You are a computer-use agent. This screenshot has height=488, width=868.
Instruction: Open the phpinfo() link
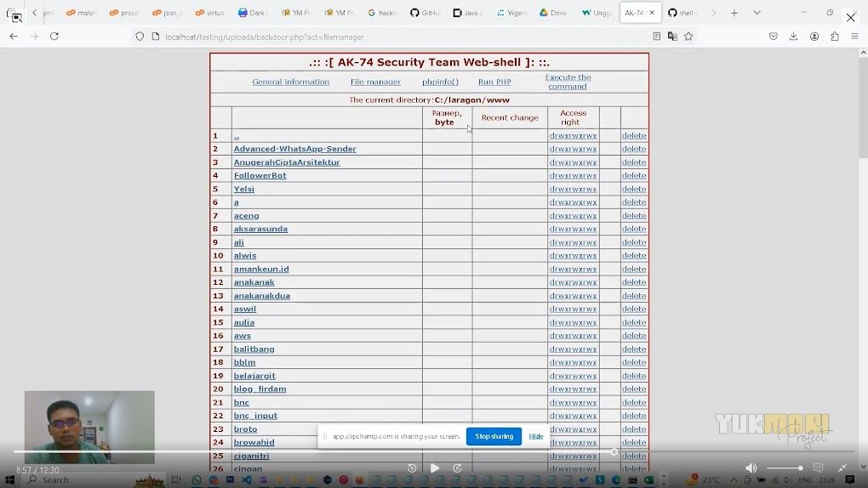pyautogui.click(x=440, y=82)
